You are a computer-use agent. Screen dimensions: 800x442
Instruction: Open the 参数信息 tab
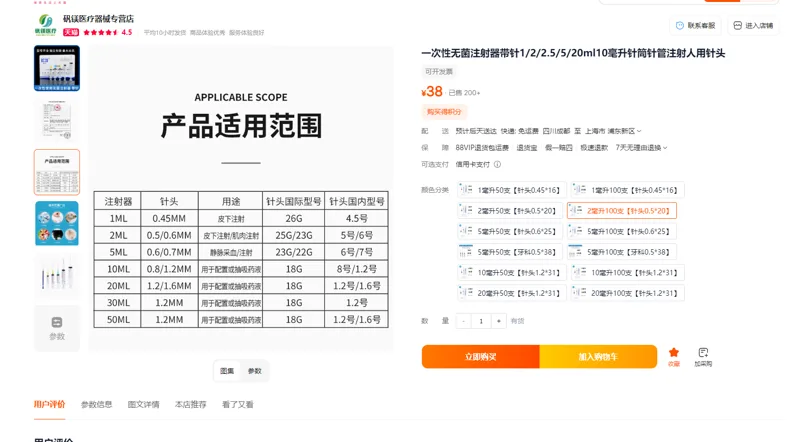tap(96, 404)
